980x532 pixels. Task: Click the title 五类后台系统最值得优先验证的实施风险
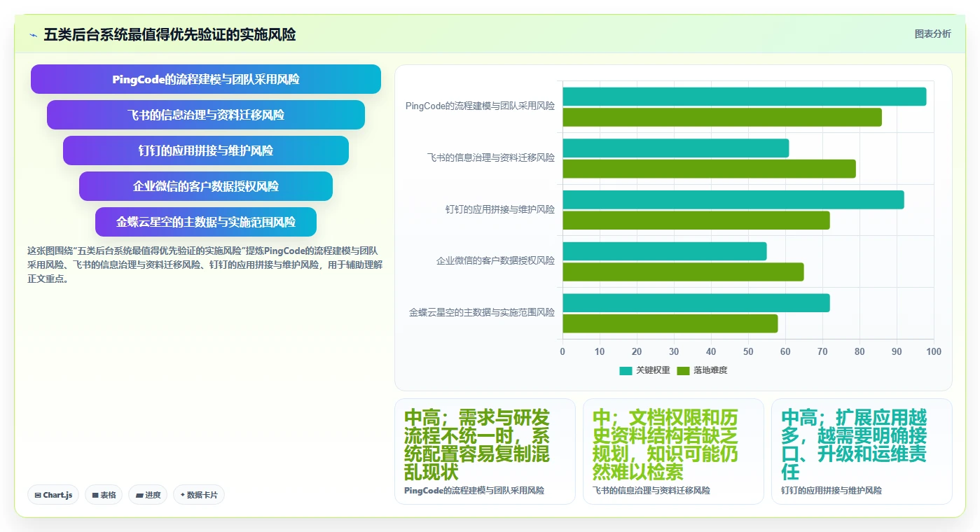[170, 34]
